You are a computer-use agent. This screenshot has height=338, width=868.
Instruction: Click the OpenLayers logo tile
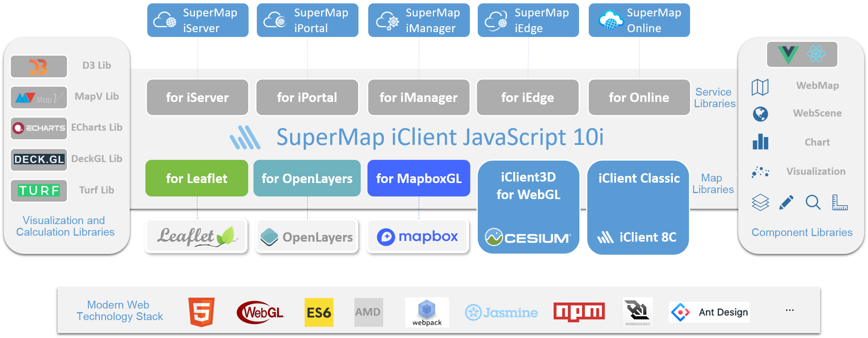click(x=307, y=236)
